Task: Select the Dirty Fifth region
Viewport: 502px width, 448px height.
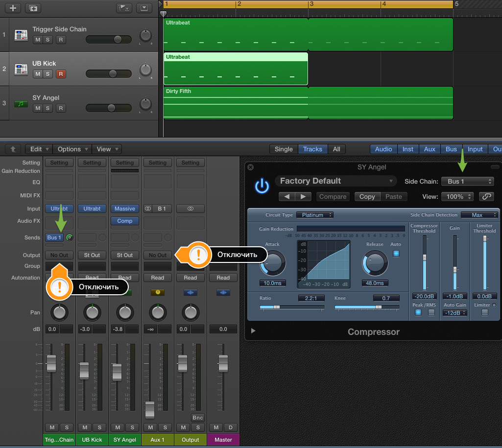Action: click(x=308, y=103)
